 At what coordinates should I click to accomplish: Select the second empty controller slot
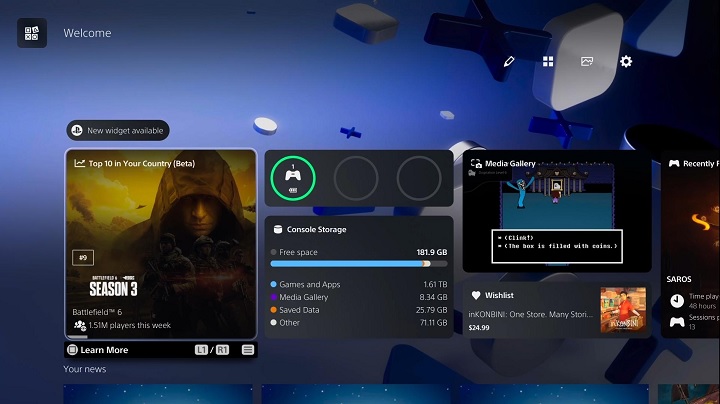356,178
